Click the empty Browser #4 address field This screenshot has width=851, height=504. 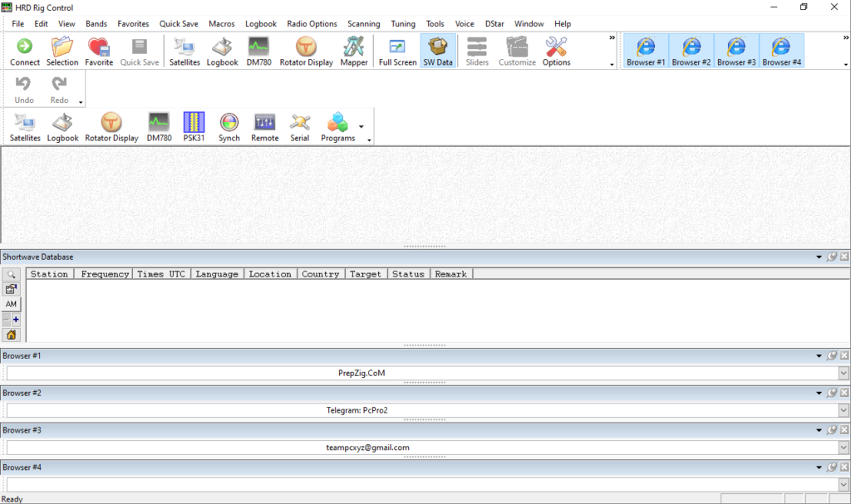422,484
